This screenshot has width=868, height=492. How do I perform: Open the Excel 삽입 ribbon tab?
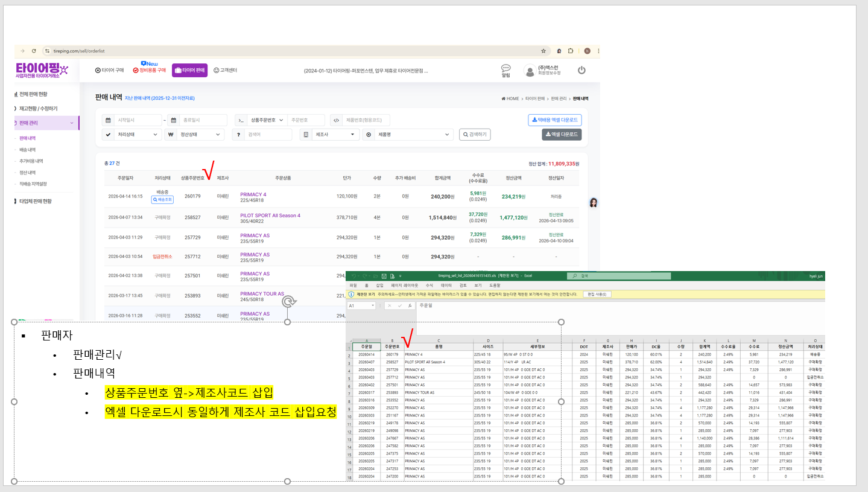[x=379, y=285]
